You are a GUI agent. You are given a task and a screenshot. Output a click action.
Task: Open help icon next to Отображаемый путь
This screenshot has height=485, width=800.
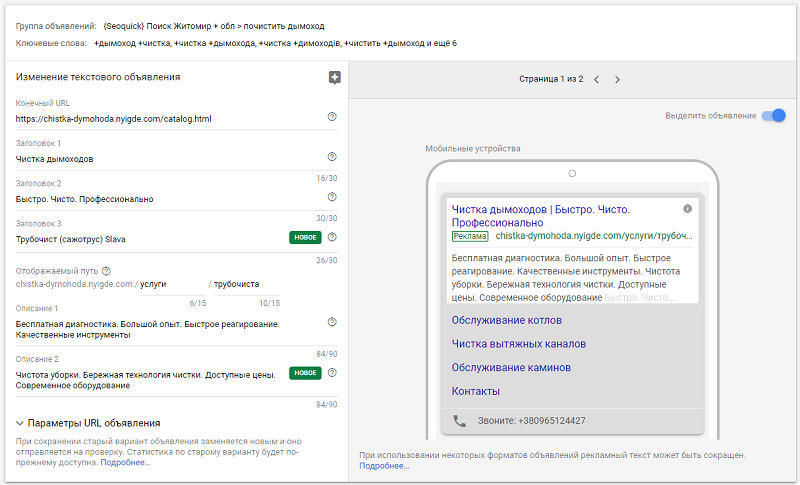106,271
